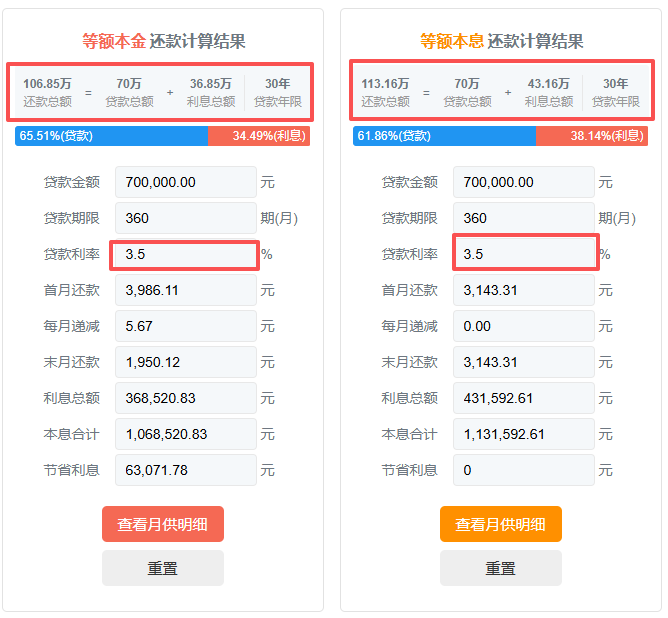Select 末月还款 field showing 1,950.12
Screen dimensions: 668x618
[186, 362]
